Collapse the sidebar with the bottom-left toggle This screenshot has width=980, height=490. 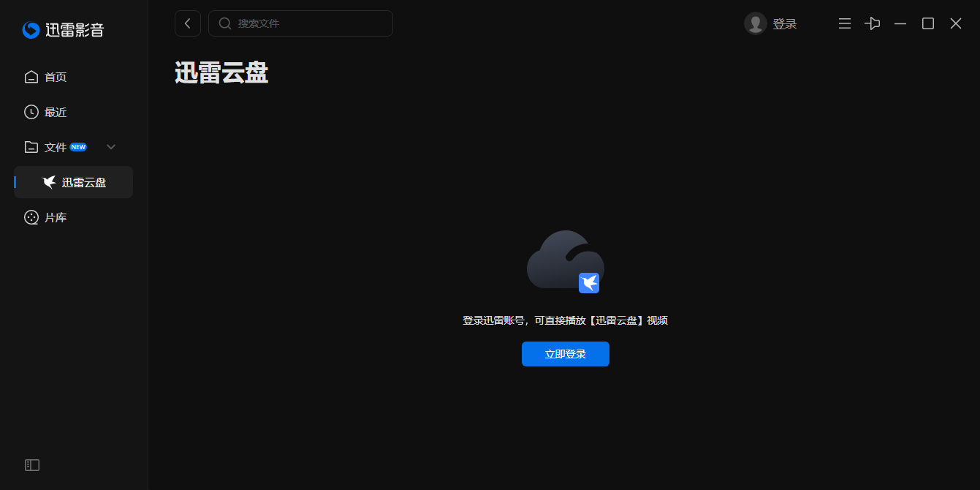coord(32,464)
